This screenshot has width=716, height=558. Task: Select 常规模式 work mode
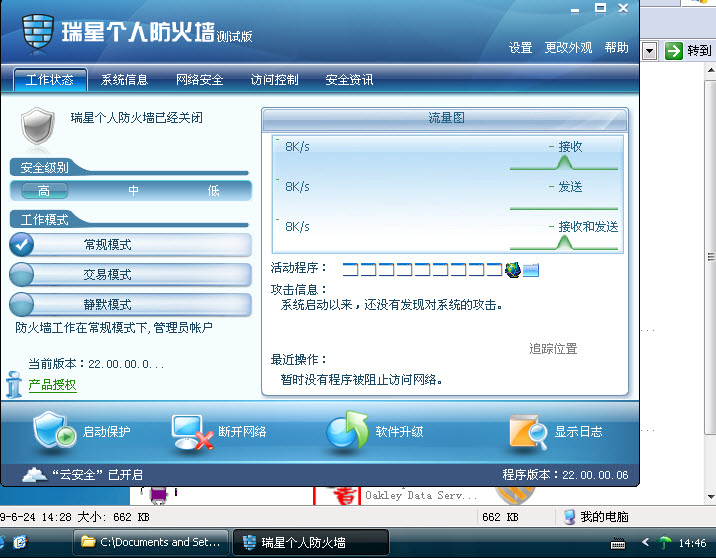(131, 245)
